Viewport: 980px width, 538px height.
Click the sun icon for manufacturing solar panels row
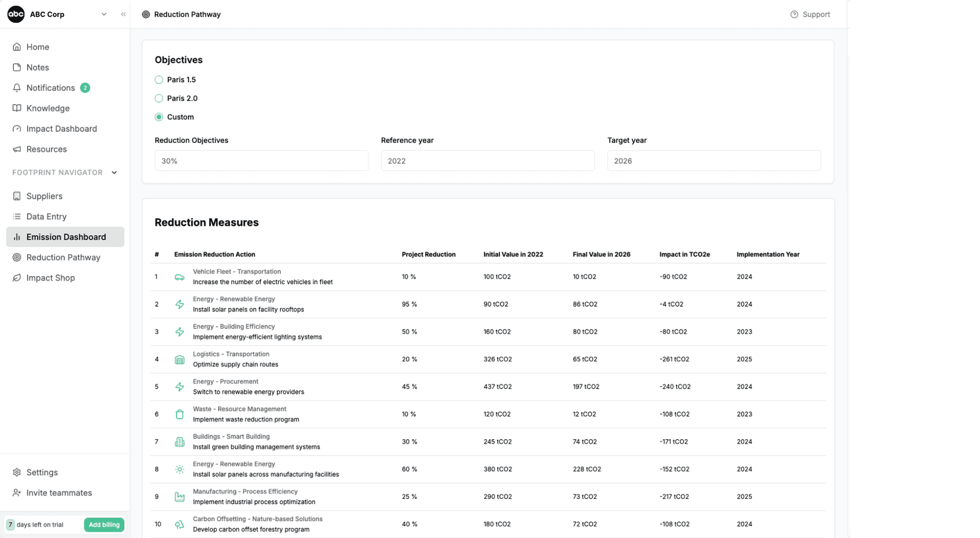click(x=180, y=469)
